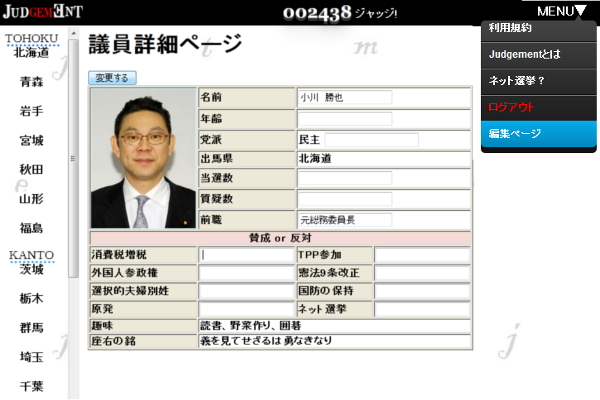Open 福島 prefecture link
This screenshot has height=400, width=600.
(x=31, y=228)
